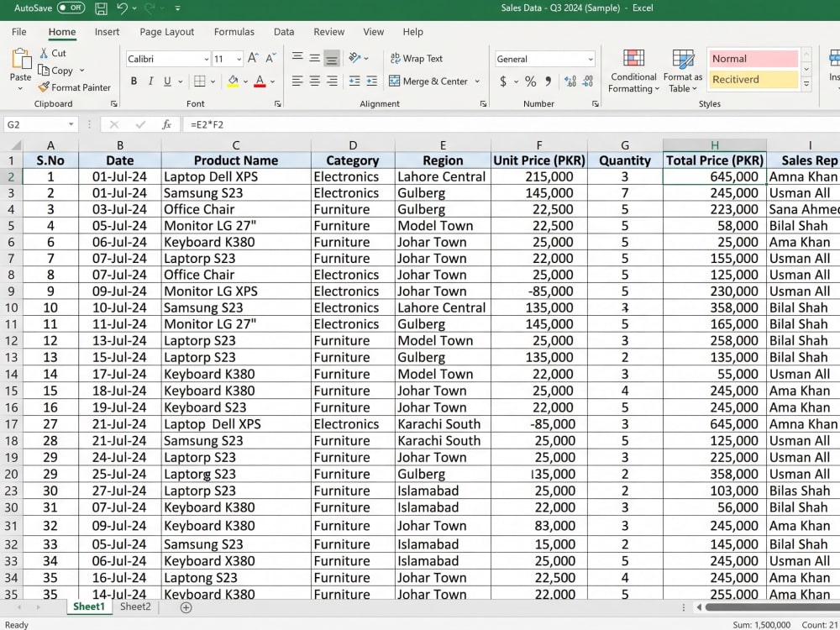Open Conditional Formatting menu

tap(633, 71)
